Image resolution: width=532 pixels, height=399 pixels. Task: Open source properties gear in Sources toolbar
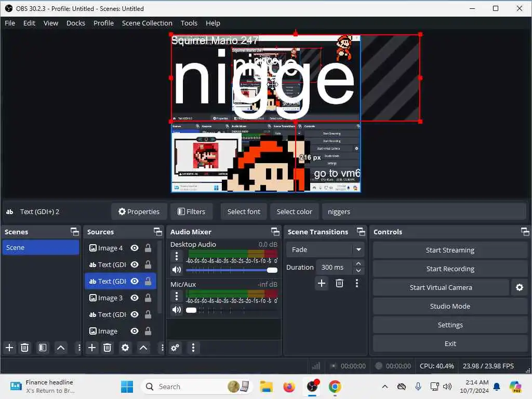(125, 348)
